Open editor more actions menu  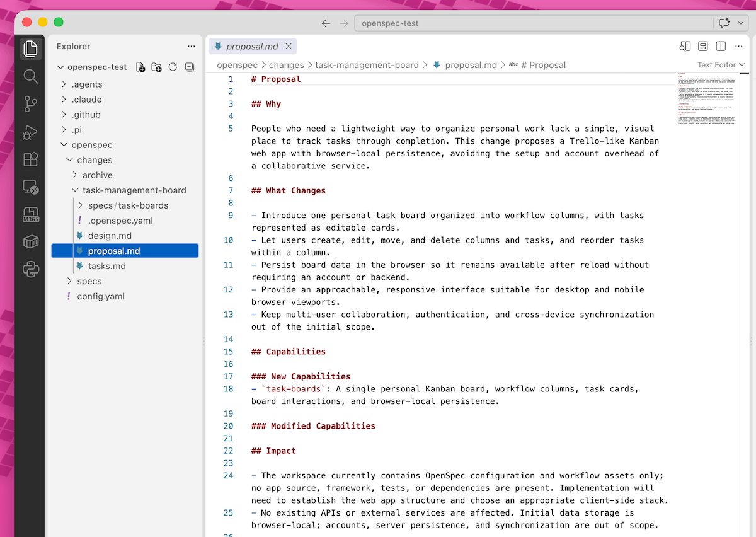click(740, 46)
